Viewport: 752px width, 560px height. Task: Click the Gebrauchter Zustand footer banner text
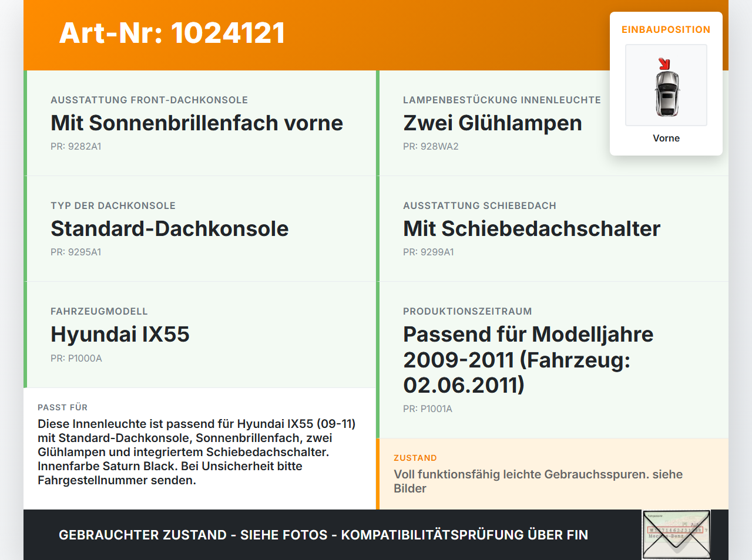(323, 535)
